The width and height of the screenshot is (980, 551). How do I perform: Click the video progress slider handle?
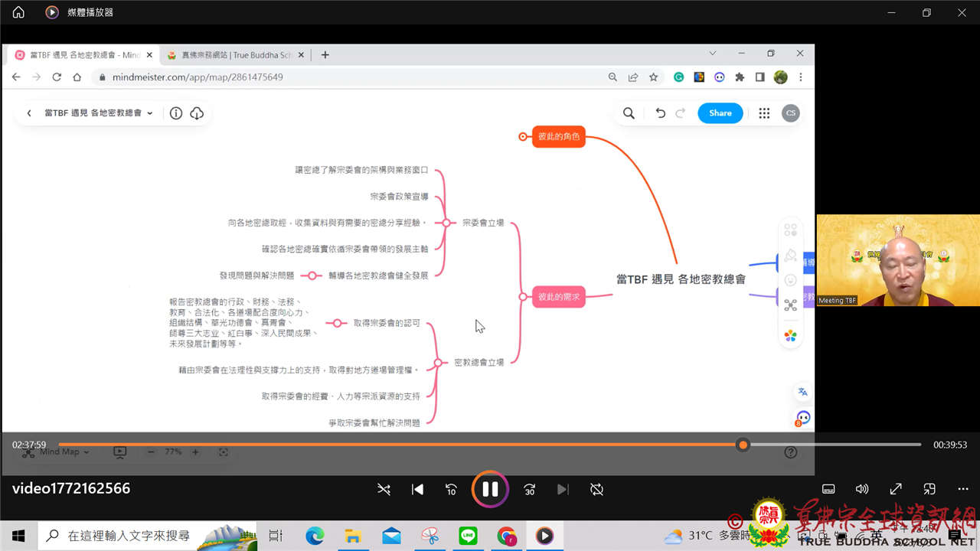742,445
